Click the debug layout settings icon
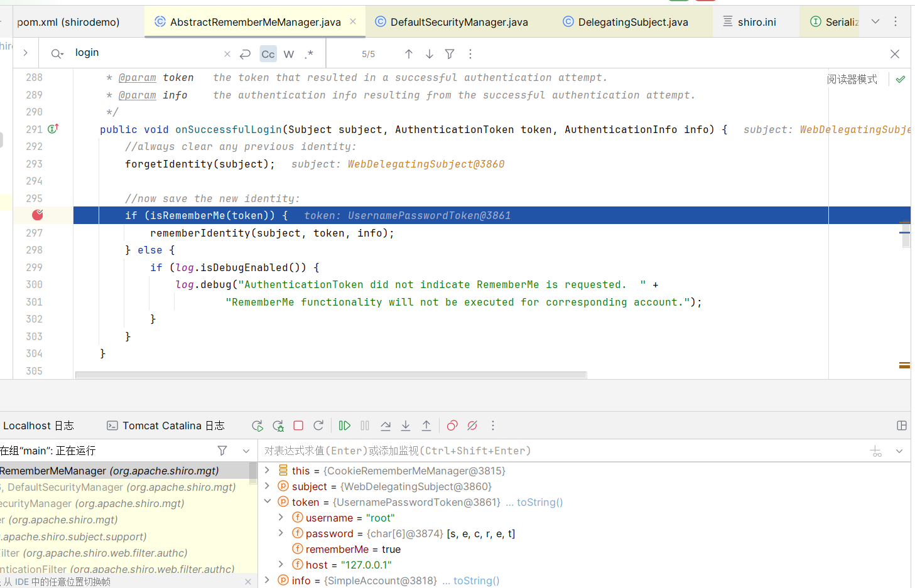915x588 pixels. pyautogui.click(x=902, y=425)
